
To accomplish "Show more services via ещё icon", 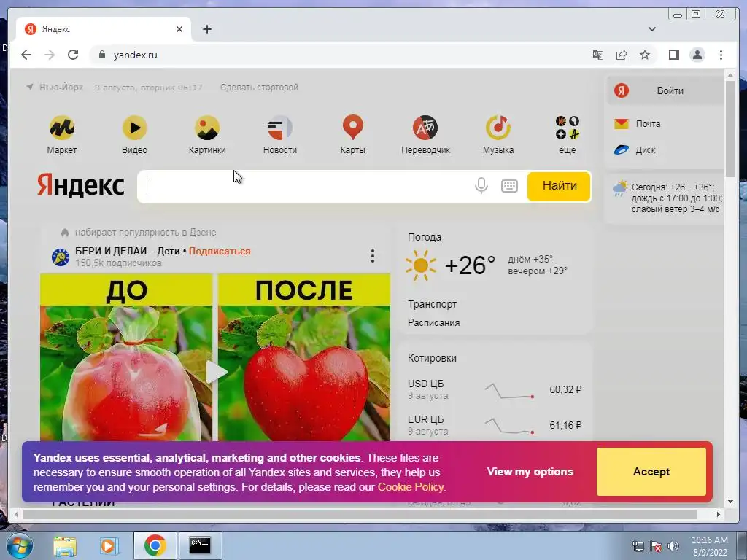I will [567, 128].
